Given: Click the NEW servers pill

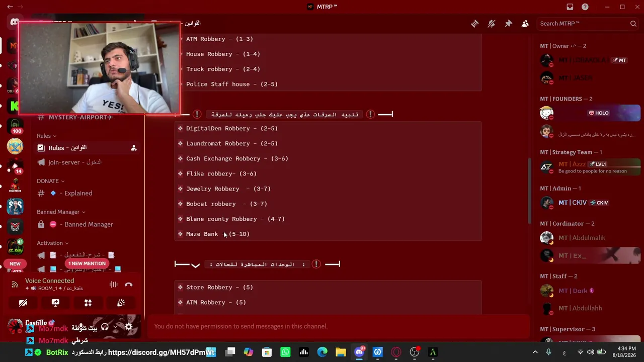Looking at the screenshot, I should pyautogui.click(x=15, y=264).
